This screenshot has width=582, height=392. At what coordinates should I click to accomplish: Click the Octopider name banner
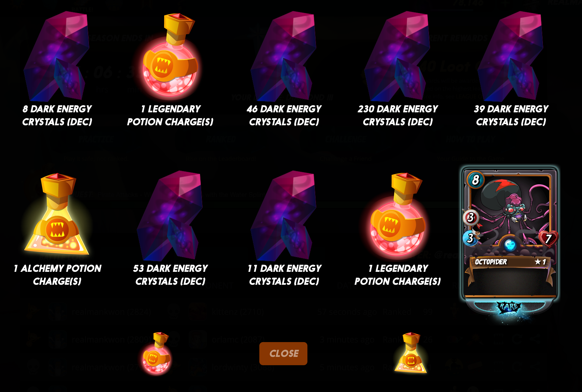point(510,262)
